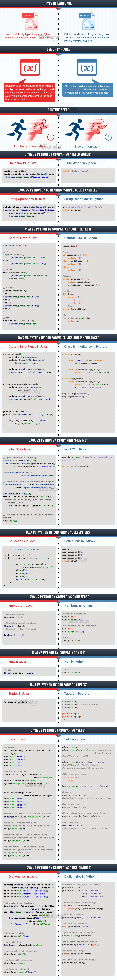
Task: Click the blue Python variable description box
Action: pyautogui.click(x=87, y=89)
